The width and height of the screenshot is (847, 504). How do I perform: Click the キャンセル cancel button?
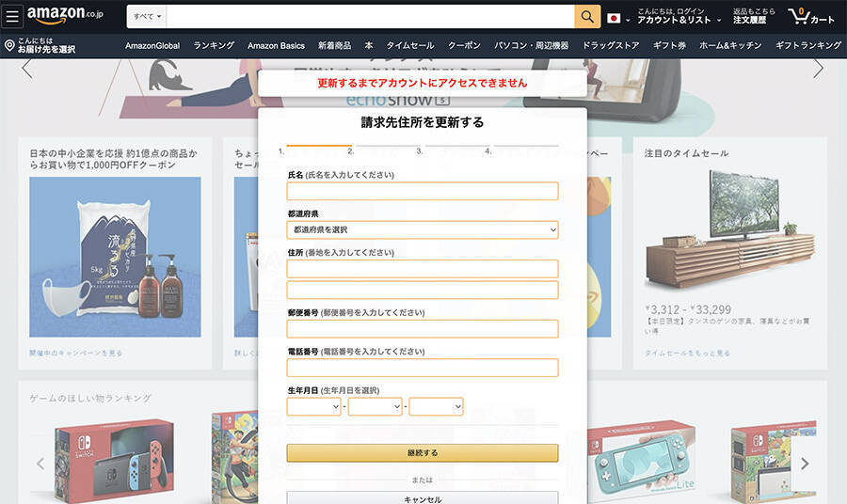423,497
